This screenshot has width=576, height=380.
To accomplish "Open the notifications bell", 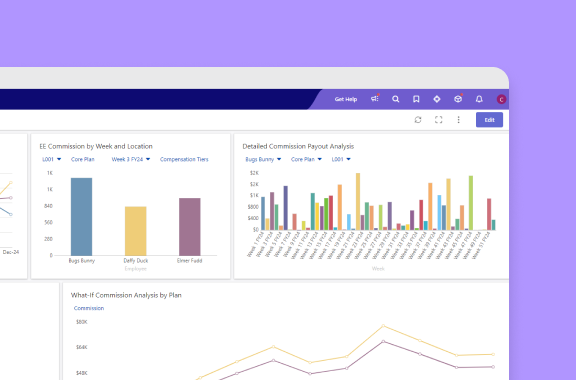I will 479,99.
